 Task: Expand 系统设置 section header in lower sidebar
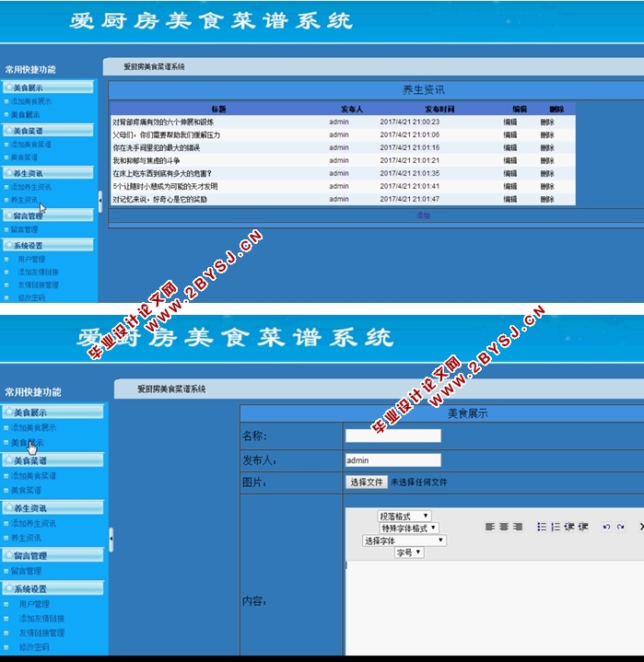click(x=53, y=588)
